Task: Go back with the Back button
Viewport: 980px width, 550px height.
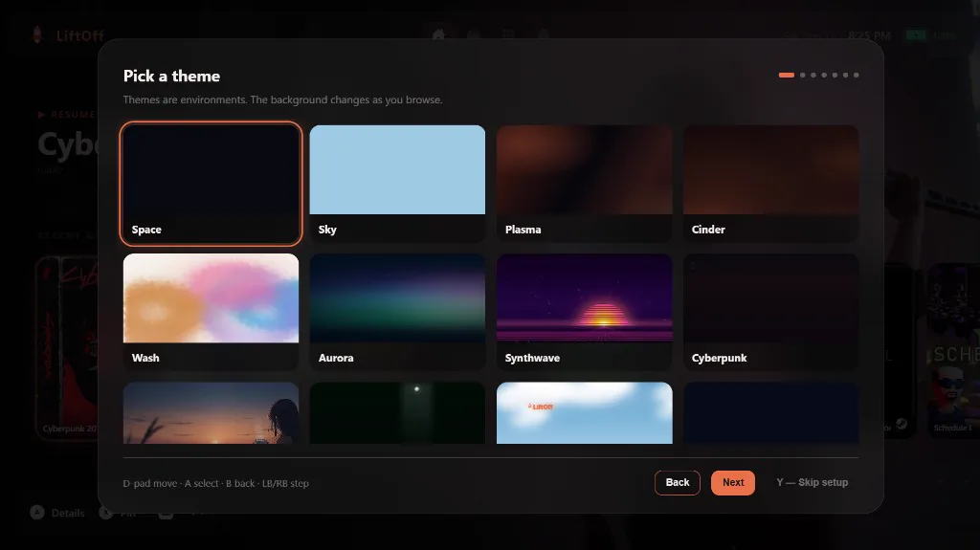Action: click(x=678, y=482)
